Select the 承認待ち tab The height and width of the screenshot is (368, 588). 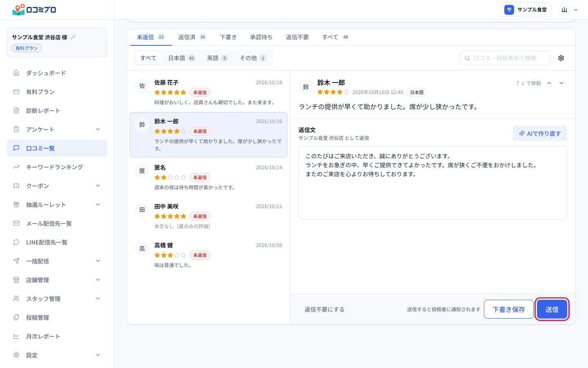[261, 37]
